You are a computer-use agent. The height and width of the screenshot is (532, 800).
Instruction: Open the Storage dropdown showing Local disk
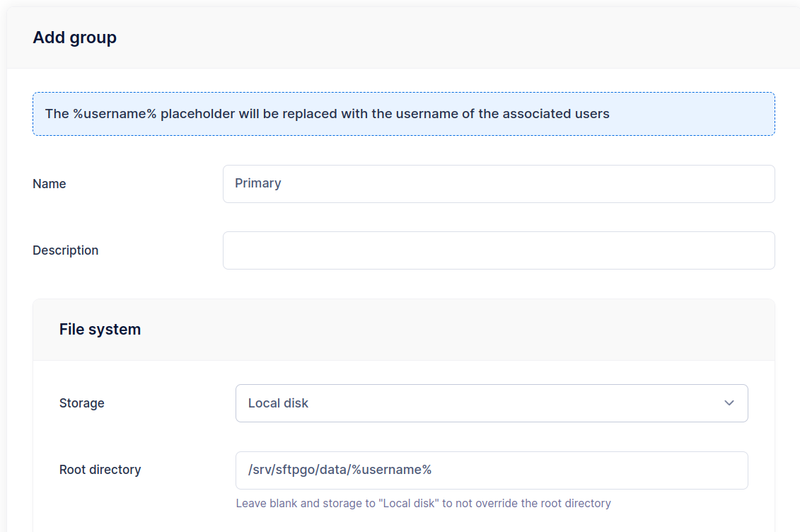click(491, 403)
